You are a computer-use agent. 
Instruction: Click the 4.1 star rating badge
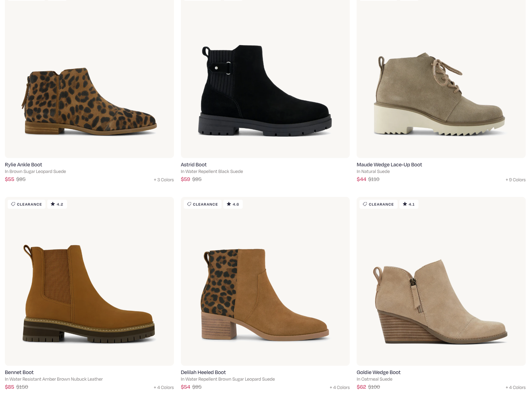[409, 204]
